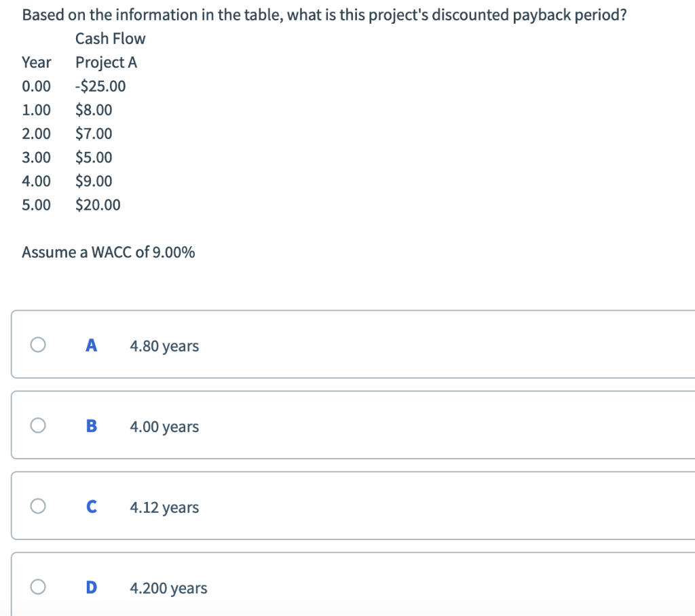Viewport: 695px width, 616px height.
Task: Click the answer card containing '4.00 years'
Action: point(353,425)
